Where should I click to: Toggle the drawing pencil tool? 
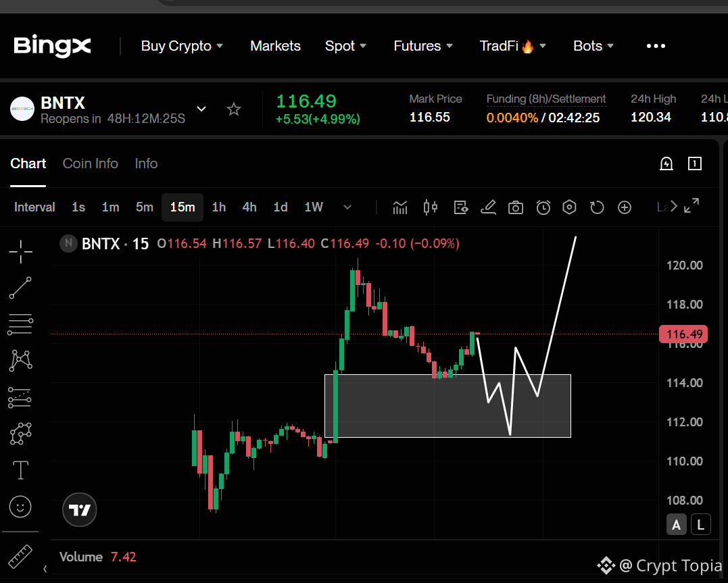point(488,207)
